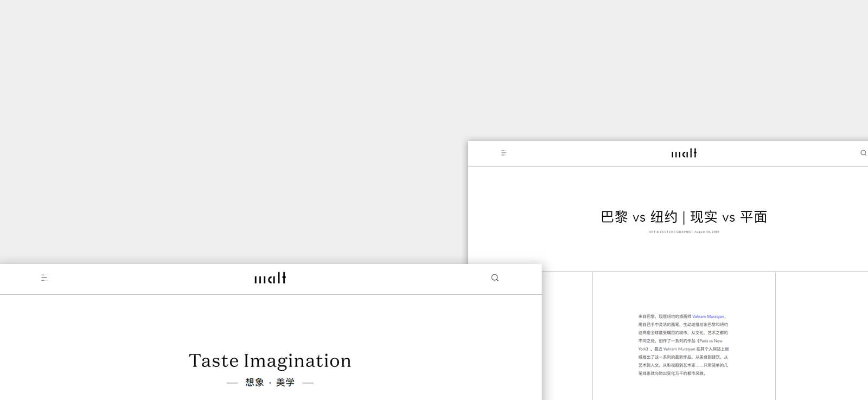Click the 美学 subtitle text
Screen dimensions: 868x400
pyautogui.click(x=285, y=383)
